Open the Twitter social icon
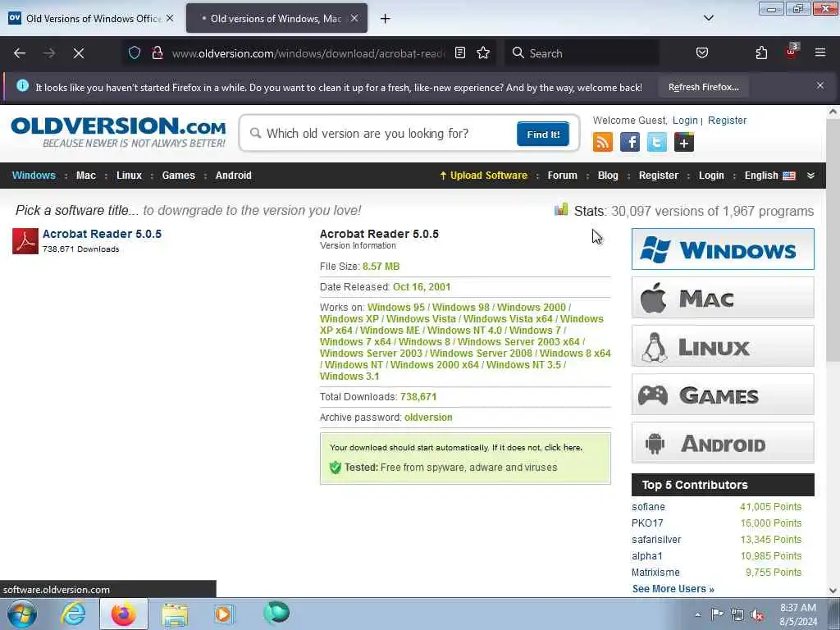This screenshot has height=630, width=840. click(657, 142)
